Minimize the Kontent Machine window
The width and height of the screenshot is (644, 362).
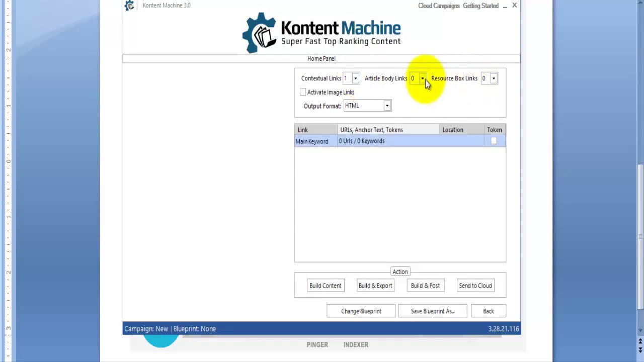(x=505, y=6)
